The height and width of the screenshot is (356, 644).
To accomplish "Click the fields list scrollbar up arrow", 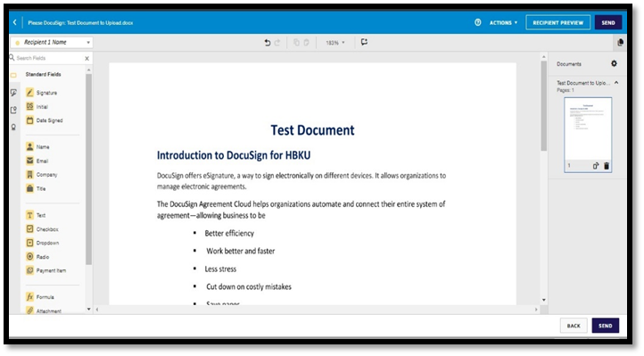I will 88,70.
